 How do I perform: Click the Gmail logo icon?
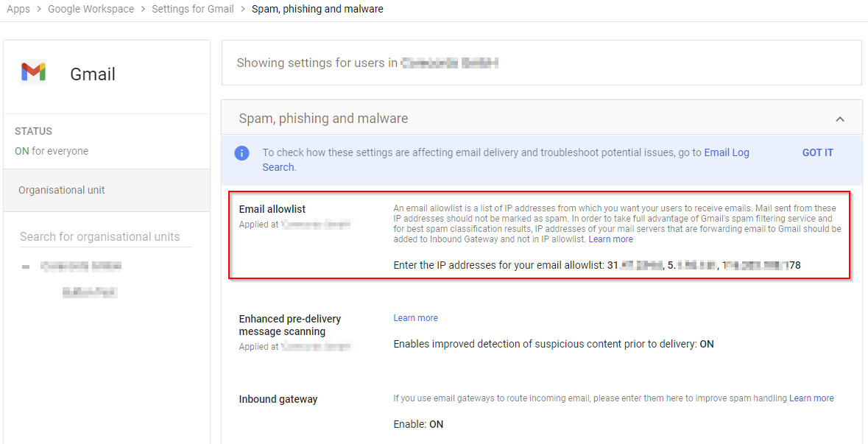click(33, 72)
